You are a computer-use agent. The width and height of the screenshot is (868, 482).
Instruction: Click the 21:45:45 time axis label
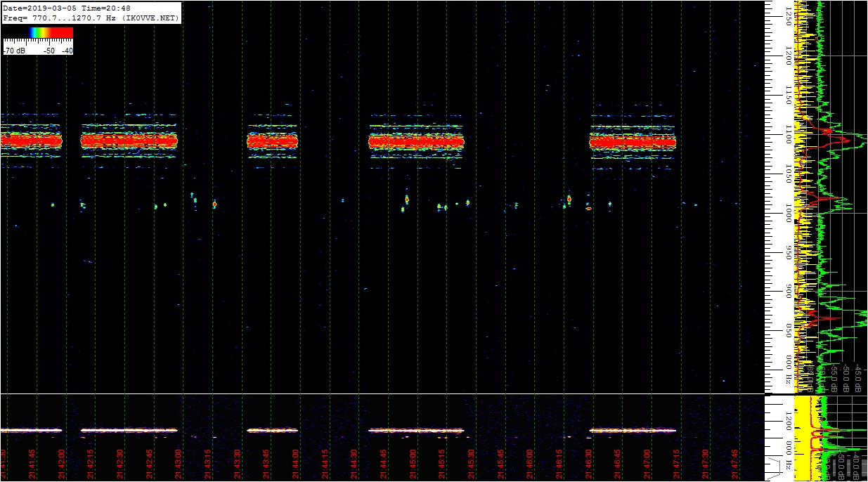tap(500, 462)
